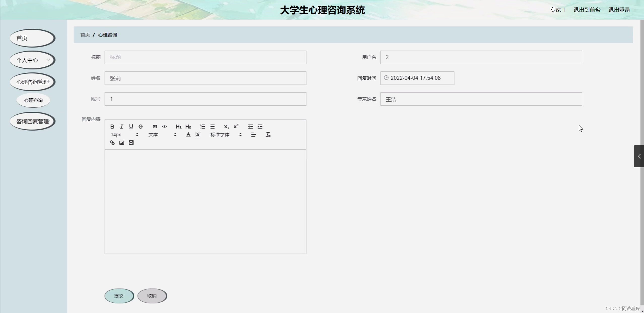Viewport: 644px width, 313px height.
Task: Open 咨询回复管理 in the sidebar
Action: (x=32, y=121)
